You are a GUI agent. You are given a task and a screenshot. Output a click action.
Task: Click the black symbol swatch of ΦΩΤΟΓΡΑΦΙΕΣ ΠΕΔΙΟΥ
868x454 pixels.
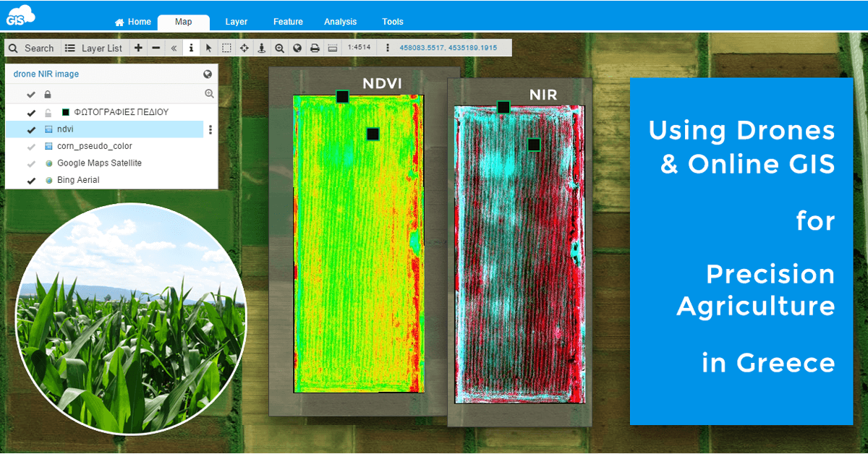click(x=66, y=113)
